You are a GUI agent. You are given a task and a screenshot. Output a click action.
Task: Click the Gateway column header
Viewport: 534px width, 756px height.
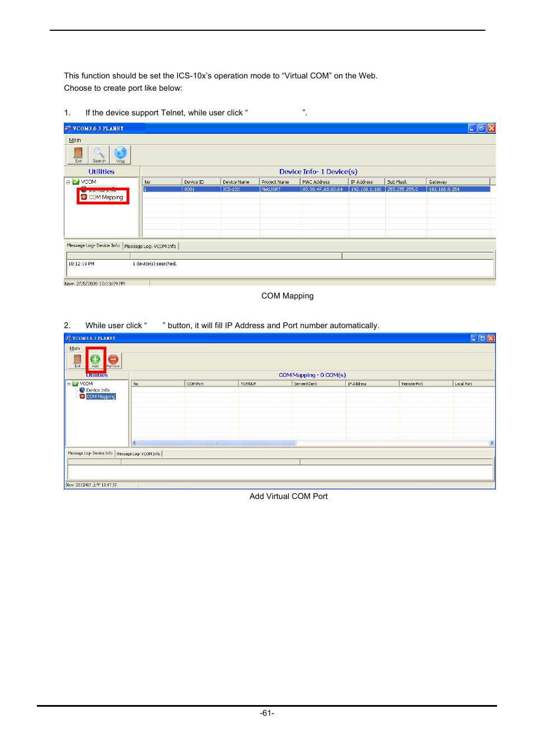point(458,182)
